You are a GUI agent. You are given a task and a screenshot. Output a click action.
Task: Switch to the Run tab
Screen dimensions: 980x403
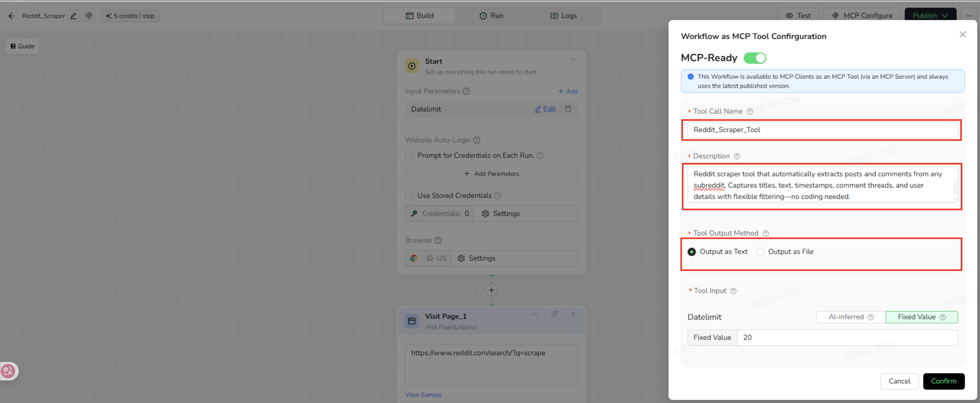coord(492,16)
